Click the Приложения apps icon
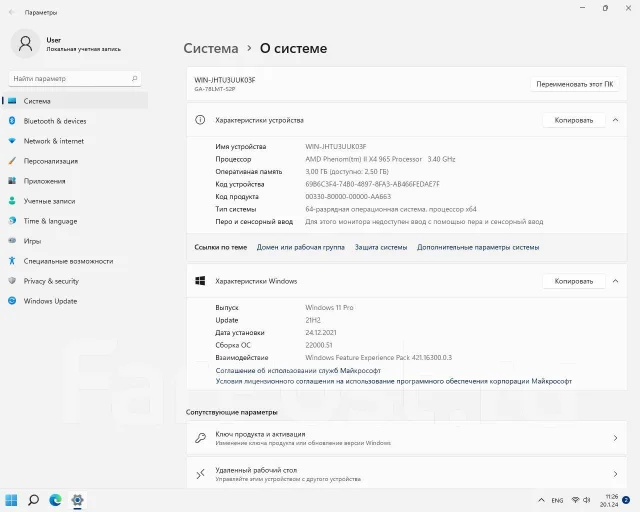Image resolution: width=640 pixels, height=512 pixels. click(x=12, y=181)
